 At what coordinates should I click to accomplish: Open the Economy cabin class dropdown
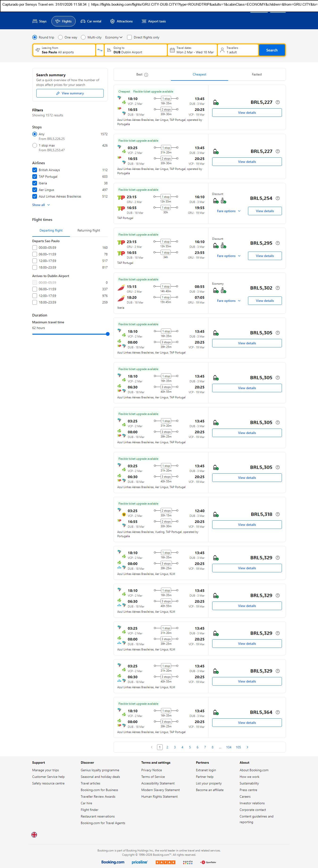(x=114, y=37)
